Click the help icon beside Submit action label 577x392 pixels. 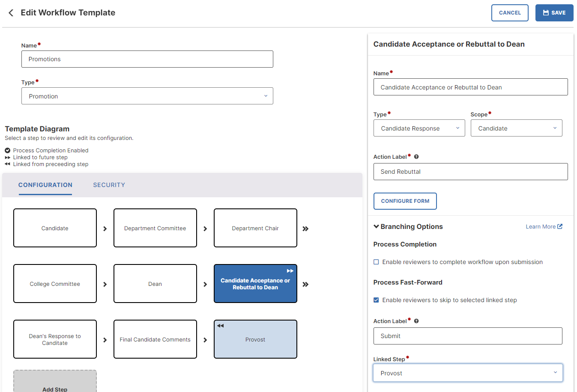(416, 321)
